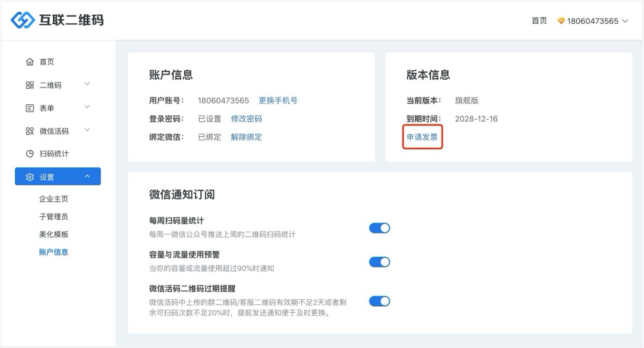
Task: Open 子管理员 in settings submenu
Action: click(53, 217)
